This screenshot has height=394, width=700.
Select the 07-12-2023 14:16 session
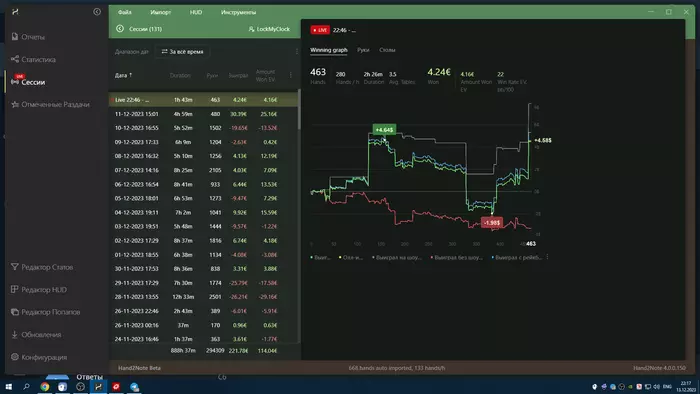203,170
